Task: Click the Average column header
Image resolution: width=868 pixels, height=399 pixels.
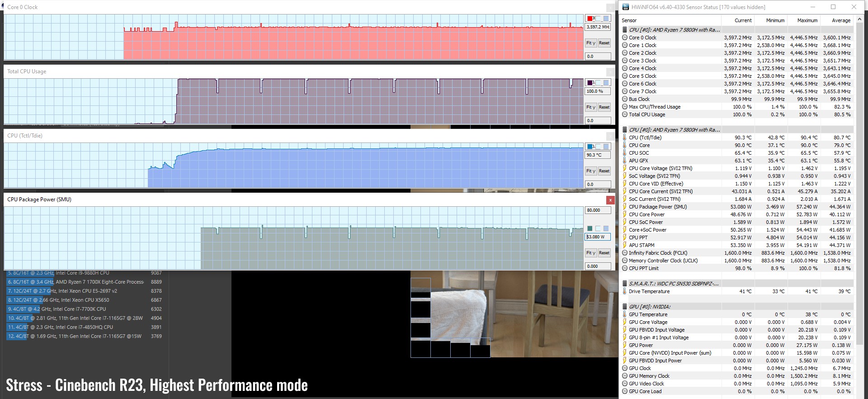Action: click(x=841, y=20)
